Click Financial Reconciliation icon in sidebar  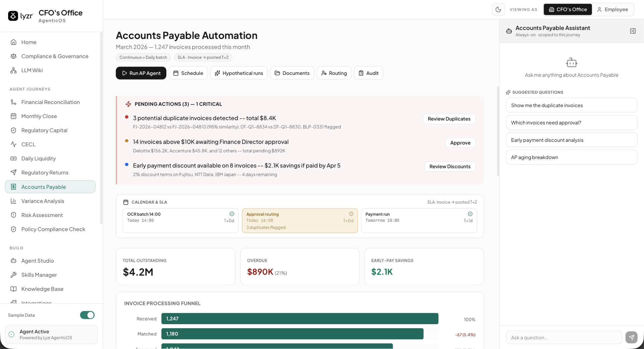13,102
